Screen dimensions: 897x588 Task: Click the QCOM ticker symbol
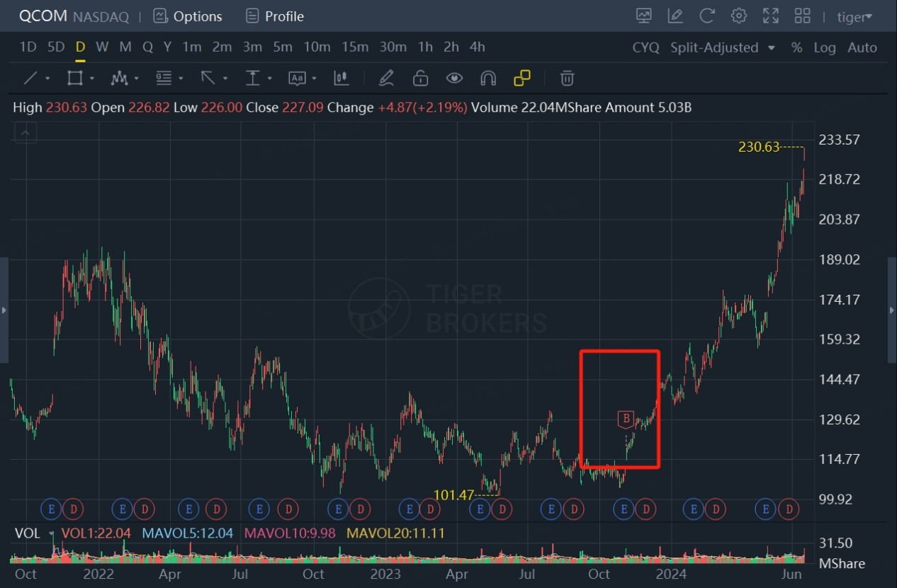click(x=43, y=16)
